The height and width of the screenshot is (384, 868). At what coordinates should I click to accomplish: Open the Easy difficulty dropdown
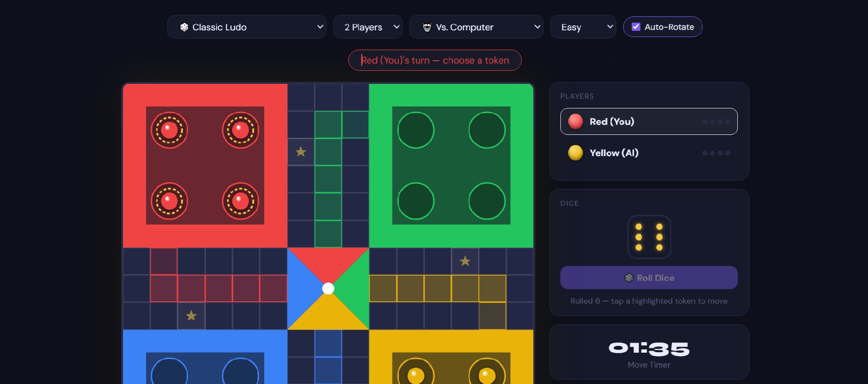583,27
